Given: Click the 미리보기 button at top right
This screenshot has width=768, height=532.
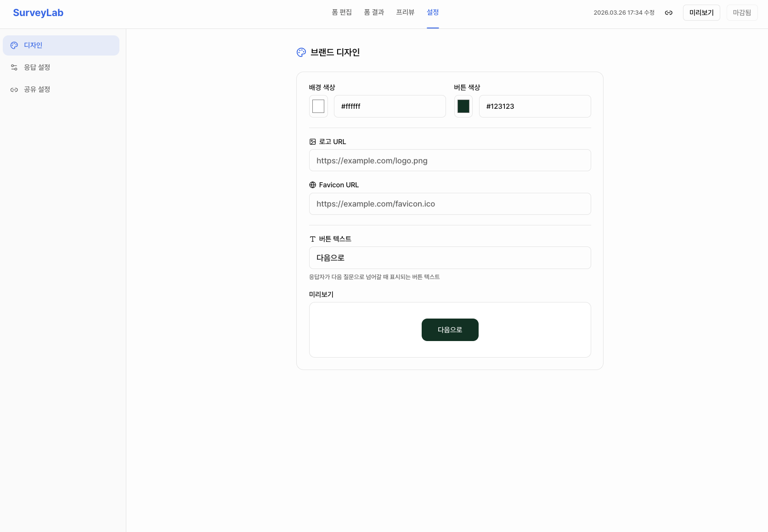Looking at the screenshot, I should pos(701,12).
